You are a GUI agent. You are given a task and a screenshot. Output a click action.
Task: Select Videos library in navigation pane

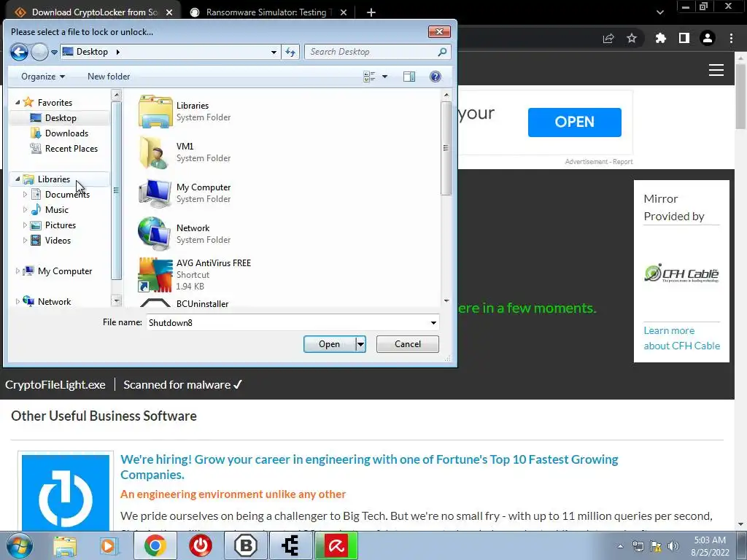tap(58, 241)
